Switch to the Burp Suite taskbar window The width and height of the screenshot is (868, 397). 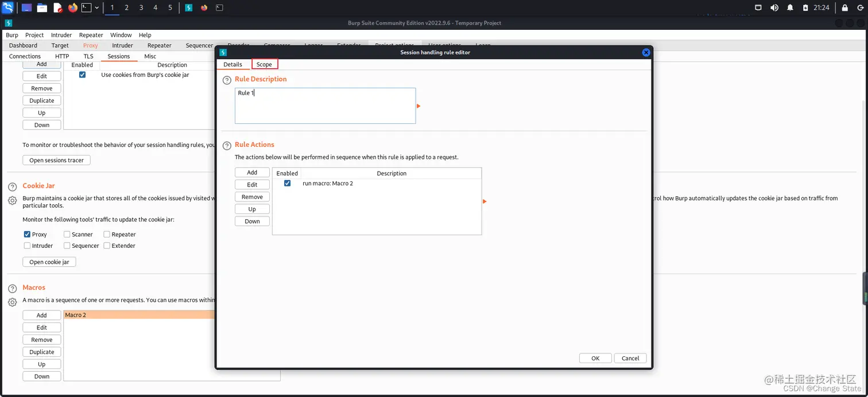click(189, 8)
